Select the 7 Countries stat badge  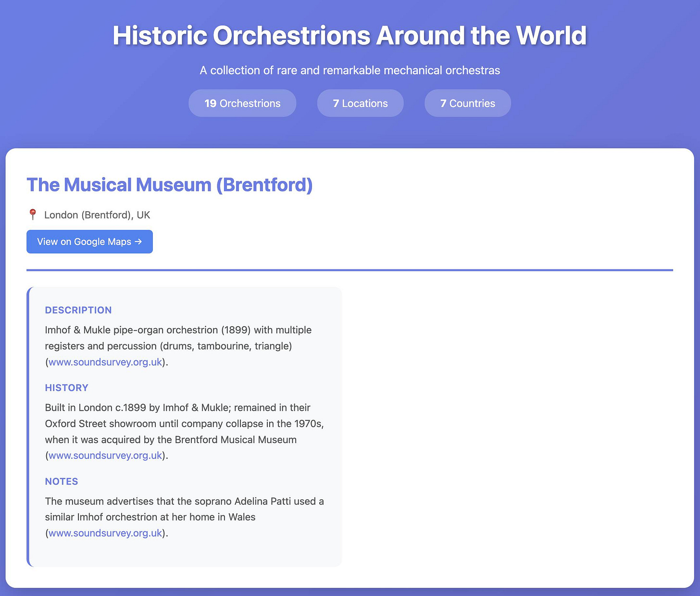pos(467,103)
